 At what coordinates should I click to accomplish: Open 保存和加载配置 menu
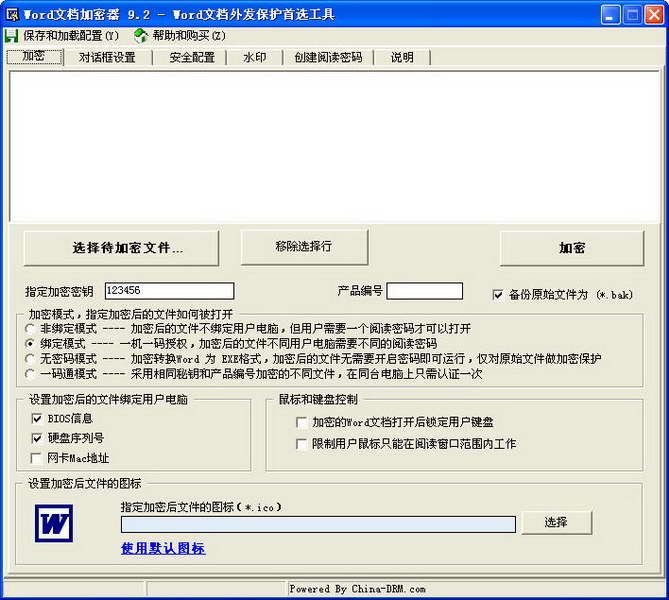point(71,35)
